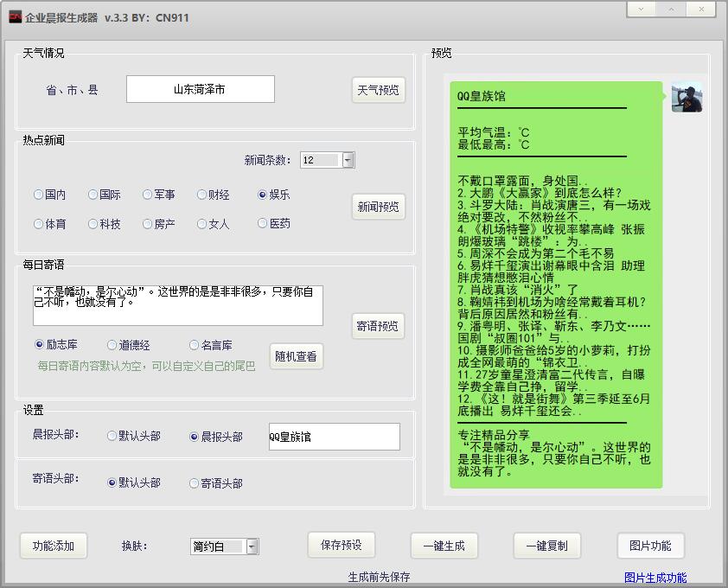This screenshot has width=728, height=588.
Task: Select 默认头部 for the morning report
Action: (x=111, y=436)
